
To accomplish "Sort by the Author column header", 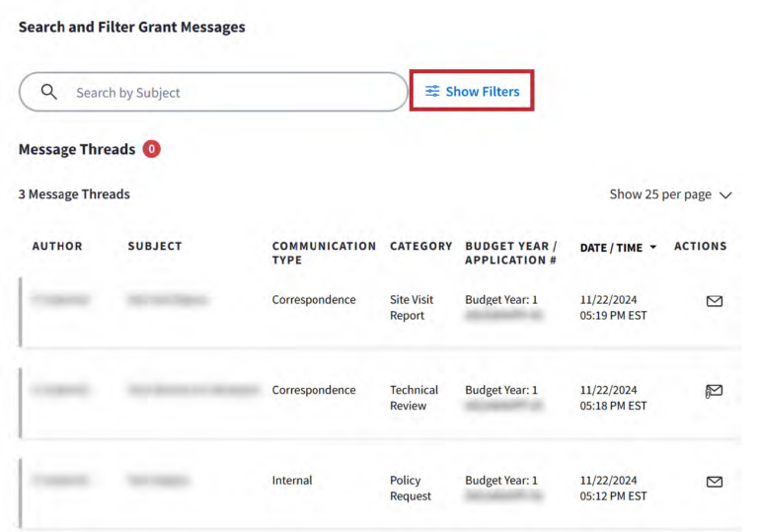I will [57, 247].
